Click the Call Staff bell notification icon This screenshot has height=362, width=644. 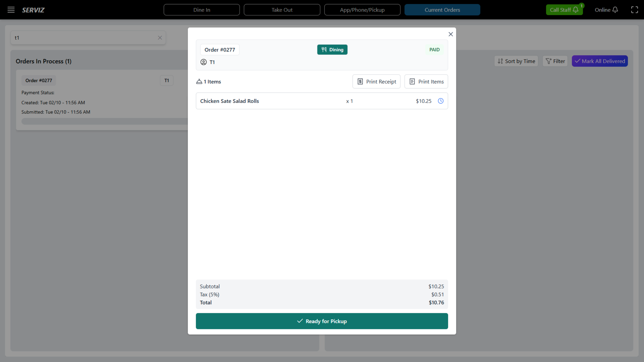point(575,10)
